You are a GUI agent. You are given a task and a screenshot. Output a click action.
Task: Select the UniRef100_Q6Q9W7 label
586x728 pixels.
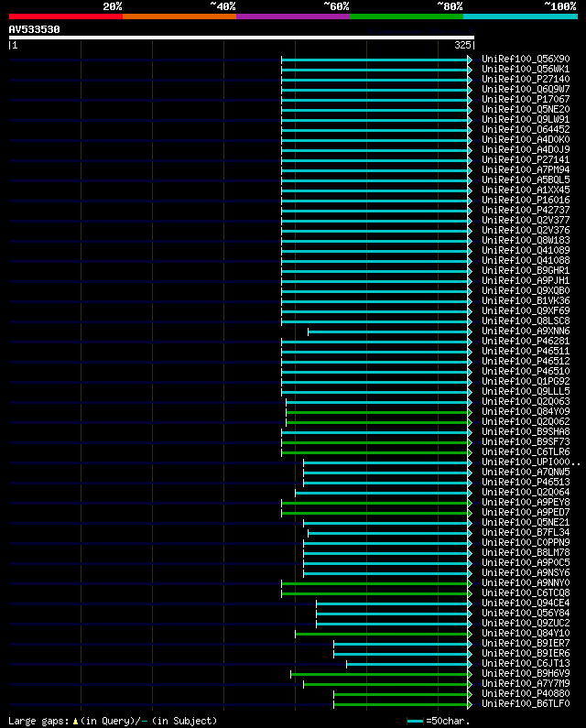pos(526,89)
